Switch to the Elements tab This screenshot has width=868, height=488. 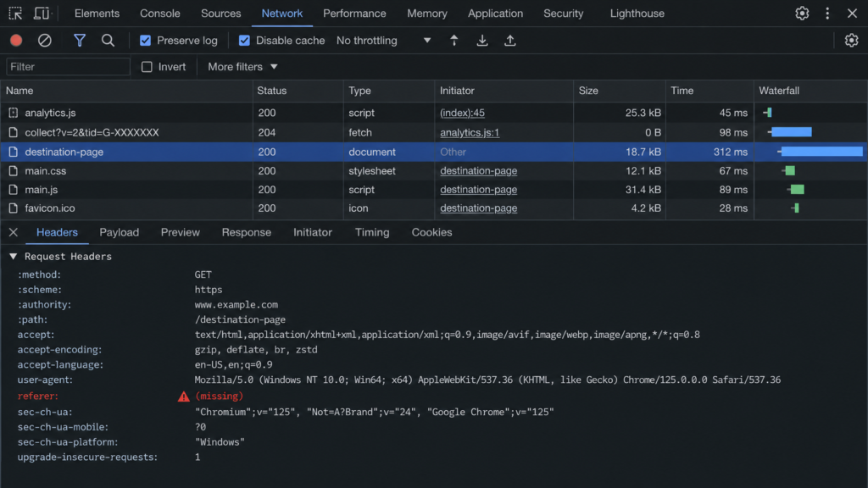tap(97, 14)
